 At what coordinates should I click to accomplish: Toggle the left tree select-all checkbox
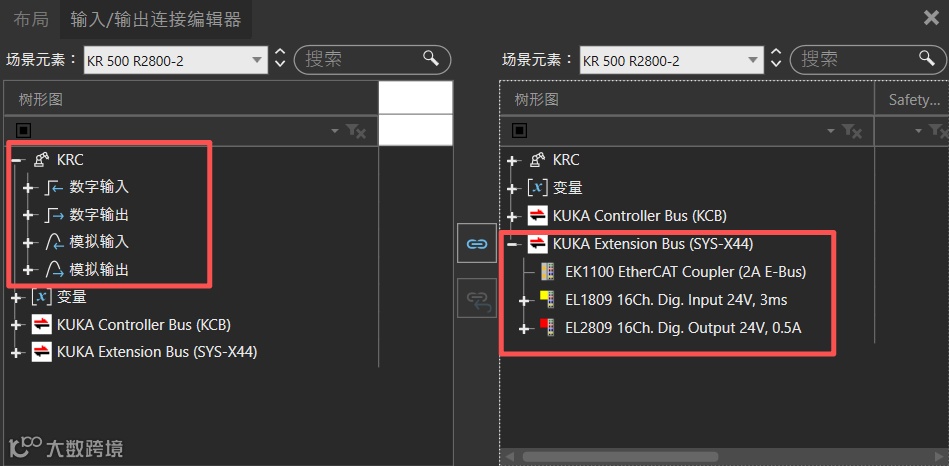[x=23, y=131]
